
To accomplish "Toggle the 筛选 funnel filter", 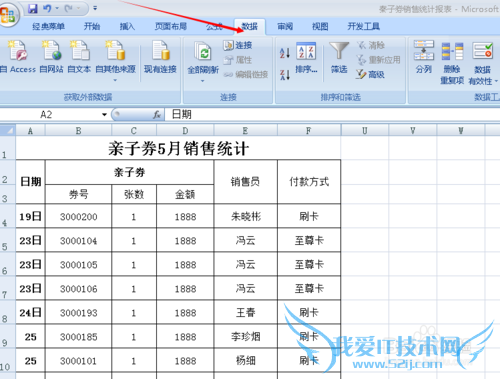I will click(x=339, y=57).
